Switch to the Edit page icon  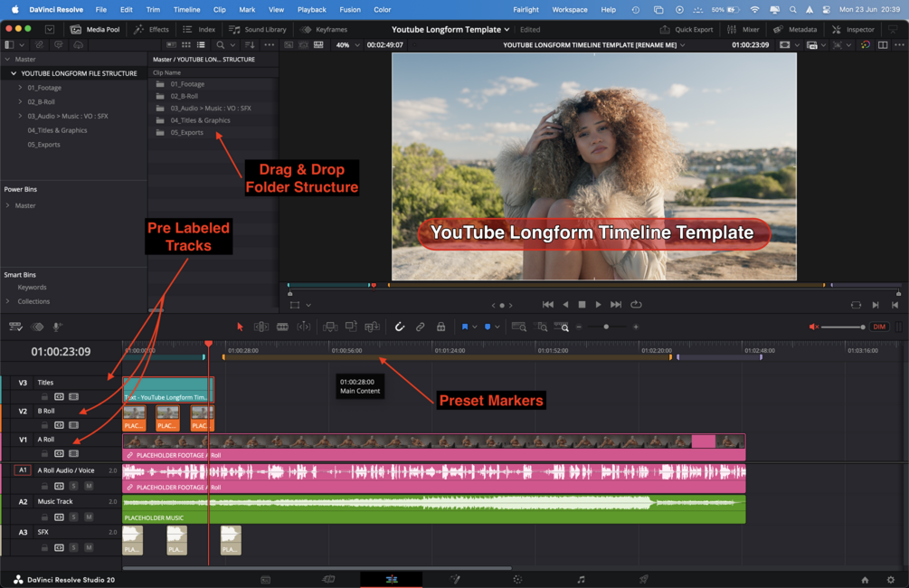(x=392, y=579)
